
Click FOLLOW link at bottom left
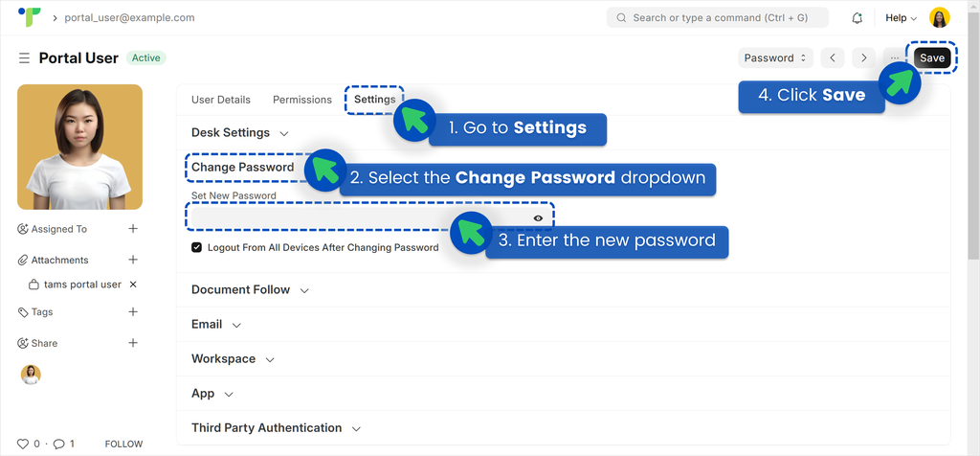coord(123,445)
